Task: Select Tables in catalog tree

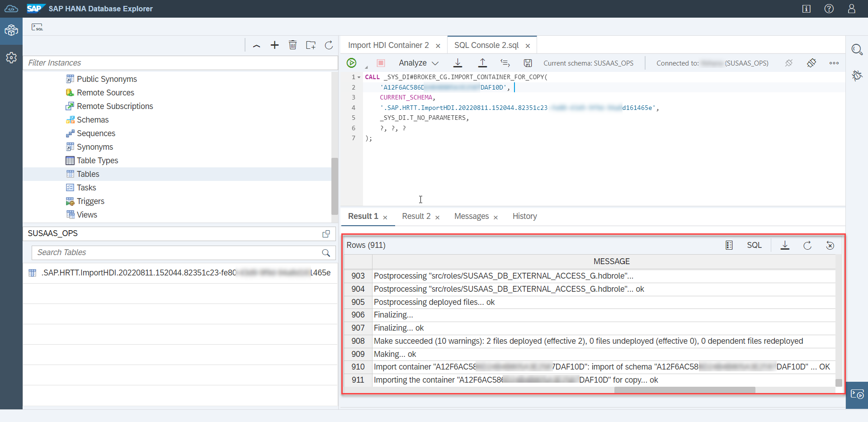Action: click(88, 174)
